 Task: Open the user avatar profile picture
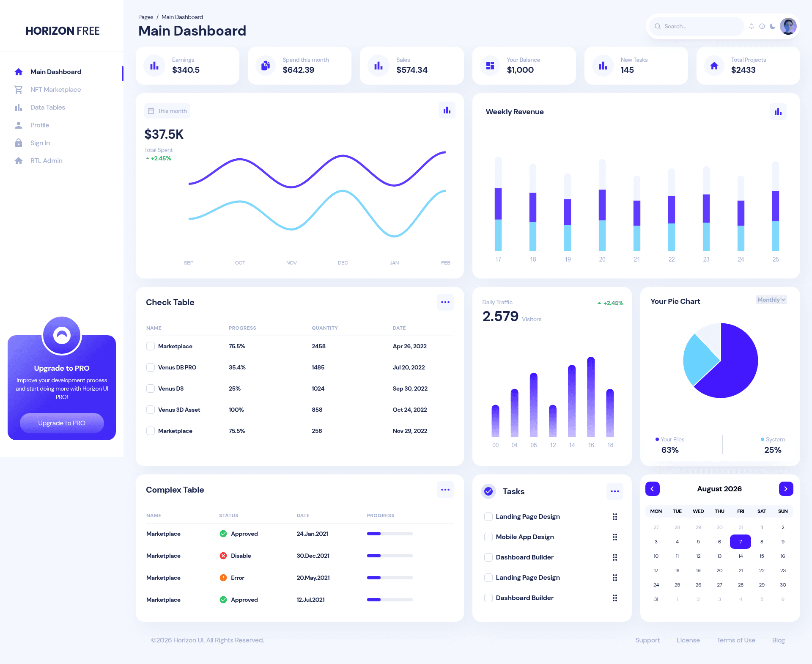click(788, 26)
